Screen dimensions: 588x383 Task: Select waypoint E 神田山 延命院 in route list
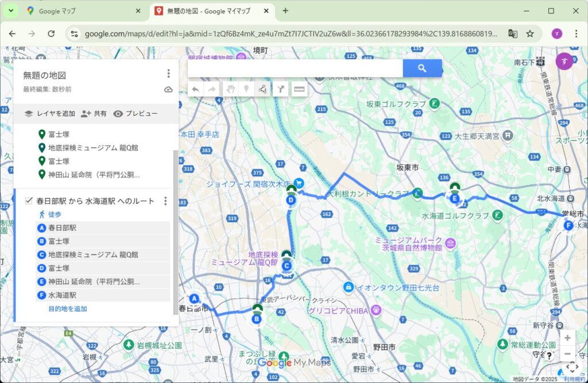tap(103, 282)
